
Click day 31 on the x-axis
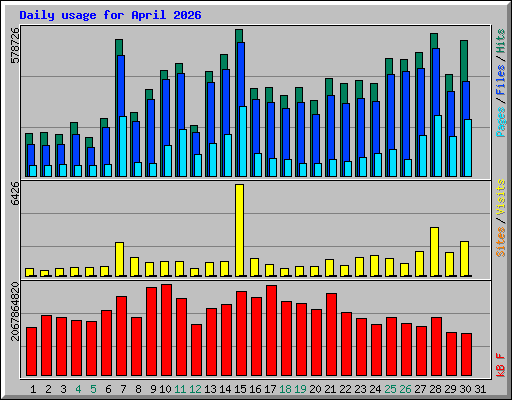tap(480, 389)
